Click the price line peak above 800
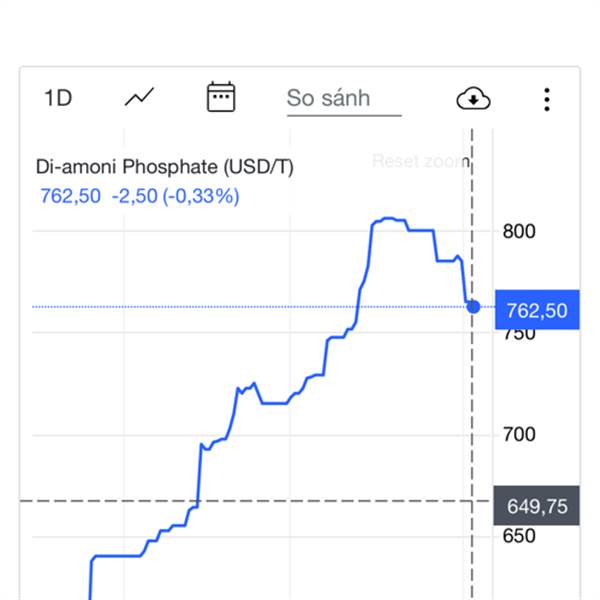Image resolution: width=600 pixels, height=600 pixels. pyautogui.click(x=389, y=218)
